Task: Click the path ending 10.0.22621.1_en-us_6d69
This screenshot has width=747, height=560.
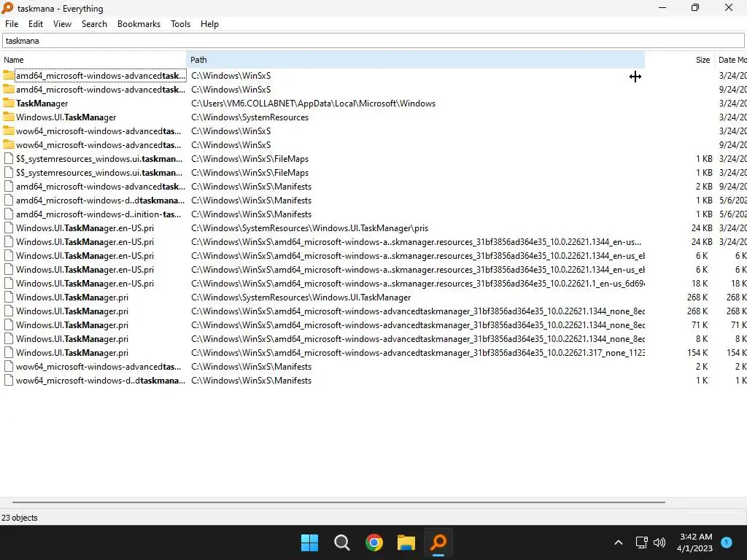Action: click(x=418, y=284)
